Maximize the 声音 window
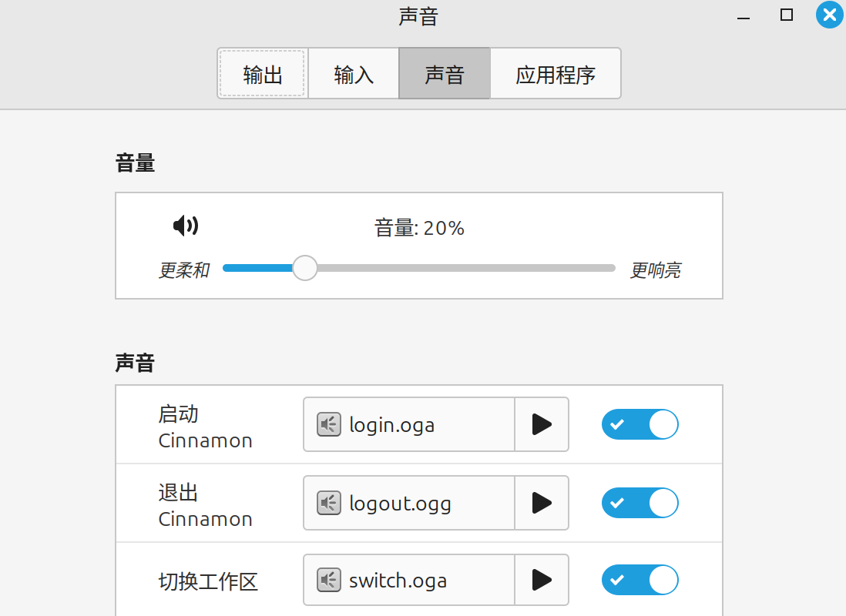 point(787,15)
